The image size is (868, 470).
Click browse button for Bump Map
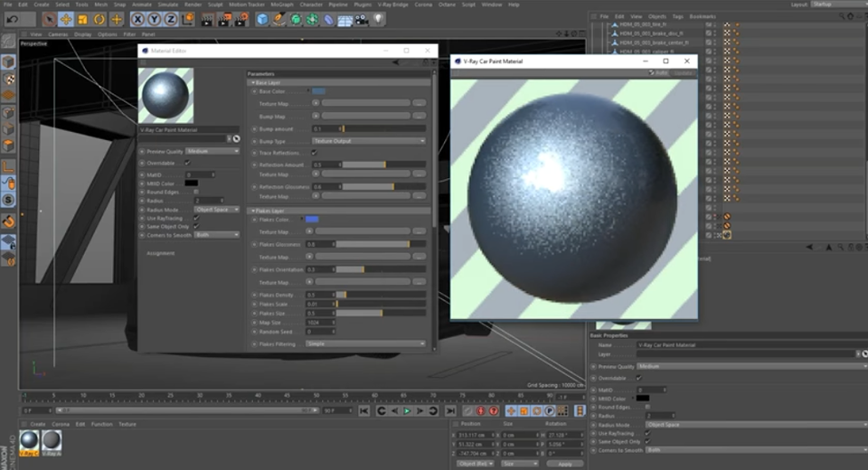tap(419, 117)
